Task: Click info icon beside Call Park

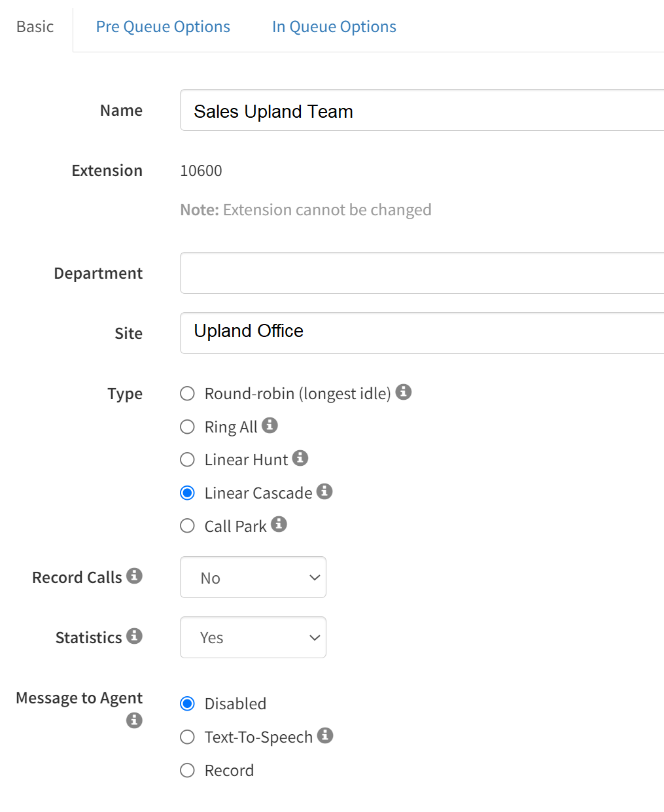Action: point(279,524)
